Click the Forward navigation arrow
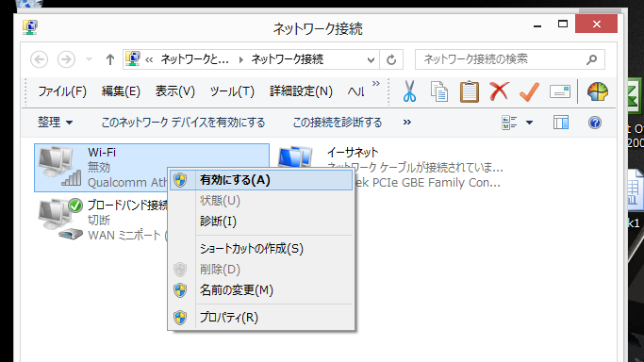The height and width of the screenshot is (362, 644). (x=66, y=59)
